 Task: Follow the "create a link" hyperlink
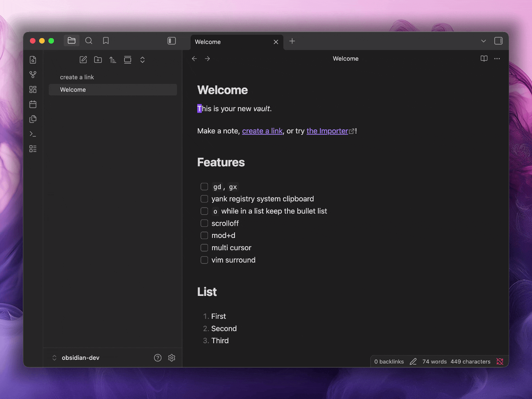tap(262, 131)
